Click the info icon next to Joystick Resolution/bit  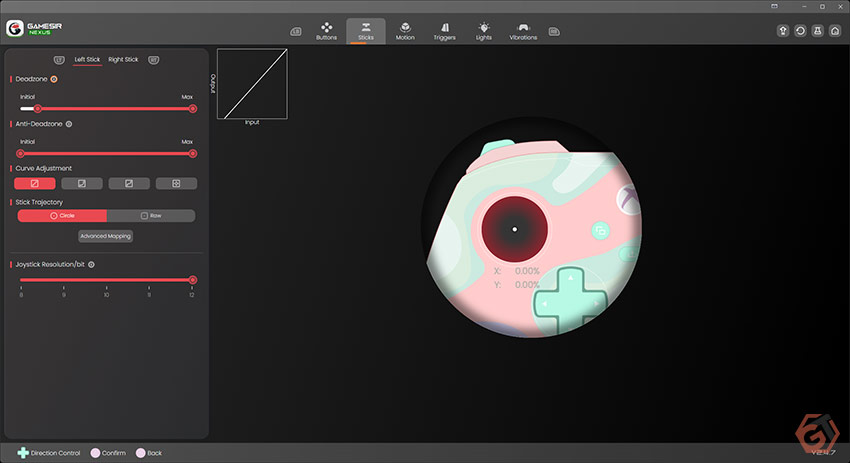coord(92,265)
